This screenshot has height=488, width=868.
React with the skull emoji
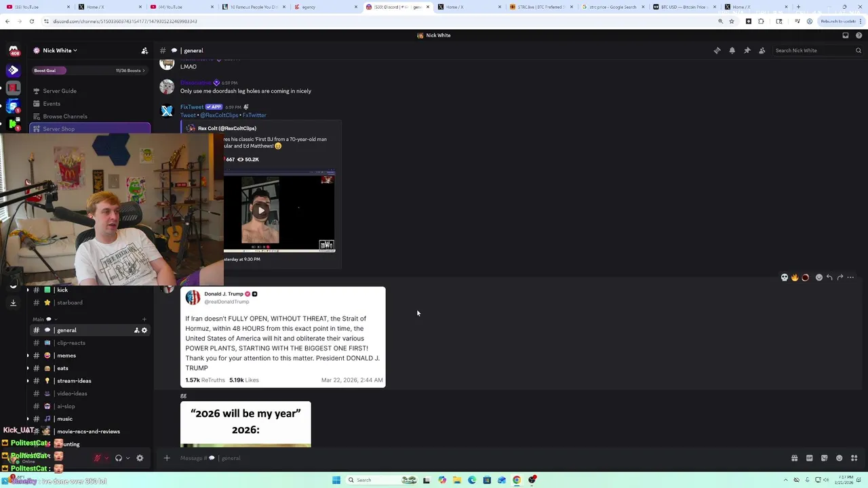[x=785, y=277]
